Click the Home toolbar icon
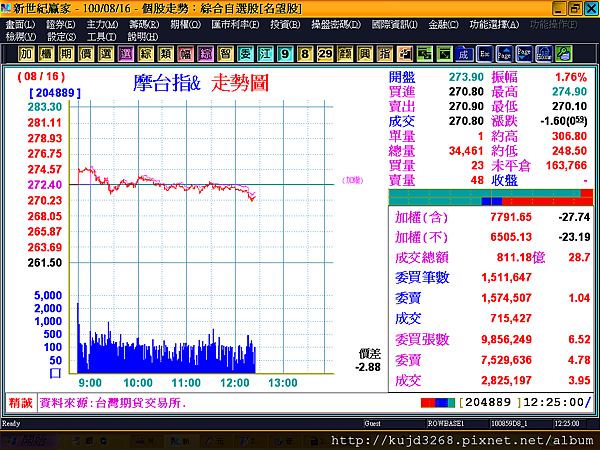Image resolution: width=600 pixels, height=450 pixels. click(x=544, y=54)
